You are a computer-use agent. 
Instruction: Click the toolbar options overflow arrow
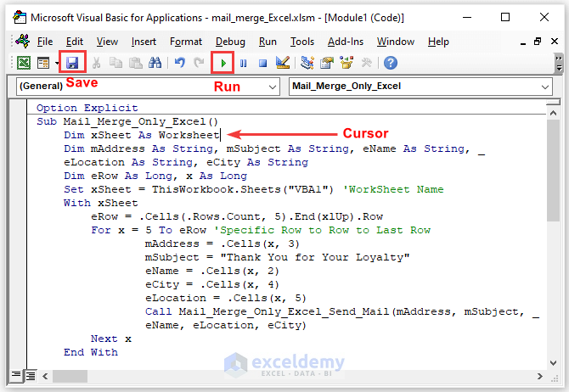click(x=559, y=63)
